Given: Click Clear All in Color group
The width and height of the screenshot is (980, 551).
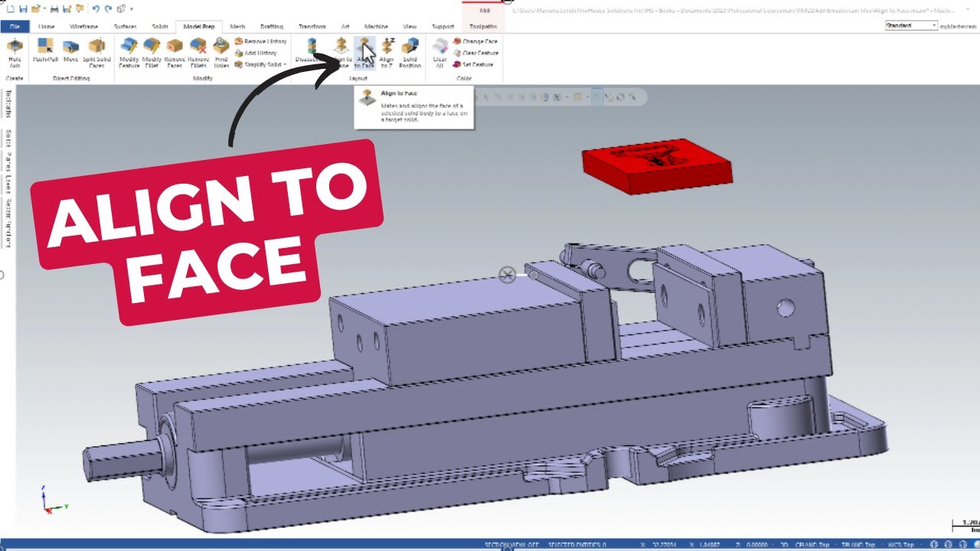Looking at the screenshot, I should pos(439,53).
